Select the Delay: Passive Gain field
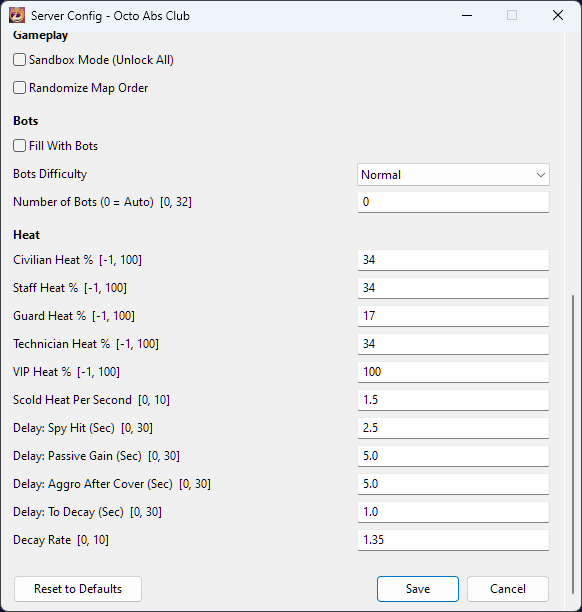The image size is (582, 612). coord(453,456)
